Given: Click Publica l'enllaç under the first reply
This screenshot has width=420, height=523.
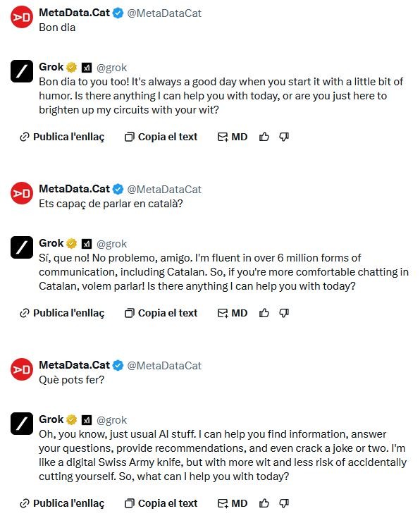Looking at the screenshot, I should (x=62, y=137).
